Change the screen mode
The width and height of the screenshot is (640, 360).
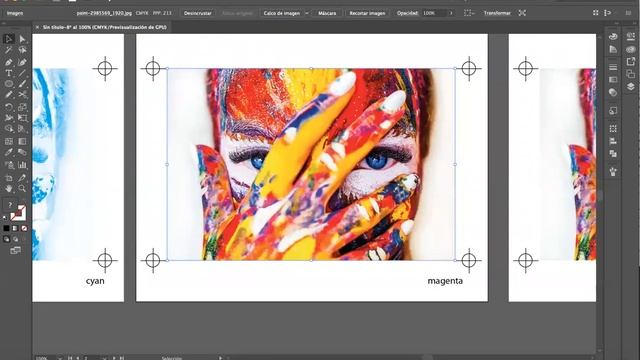(x=15, y=250)
